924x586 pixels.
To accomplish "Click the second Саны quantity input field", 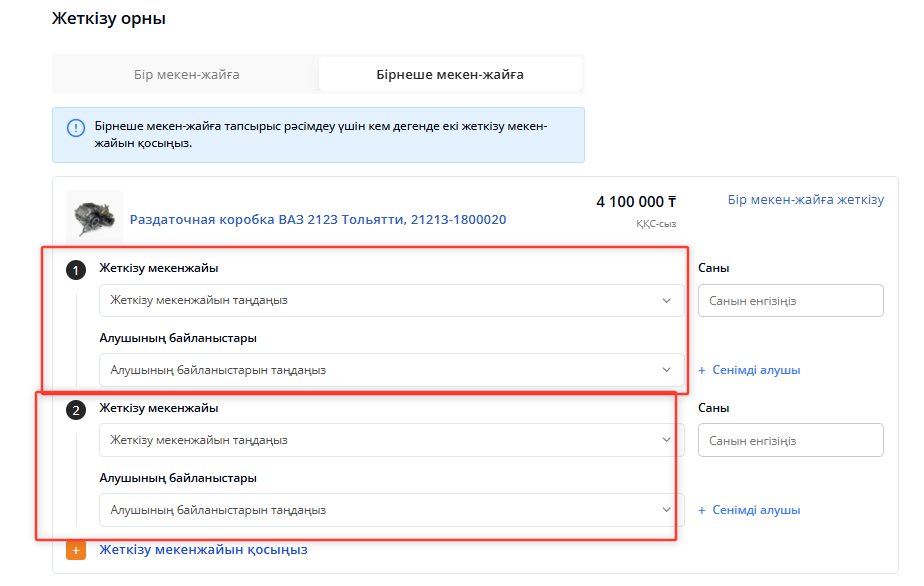I will [x=790, y=441].
